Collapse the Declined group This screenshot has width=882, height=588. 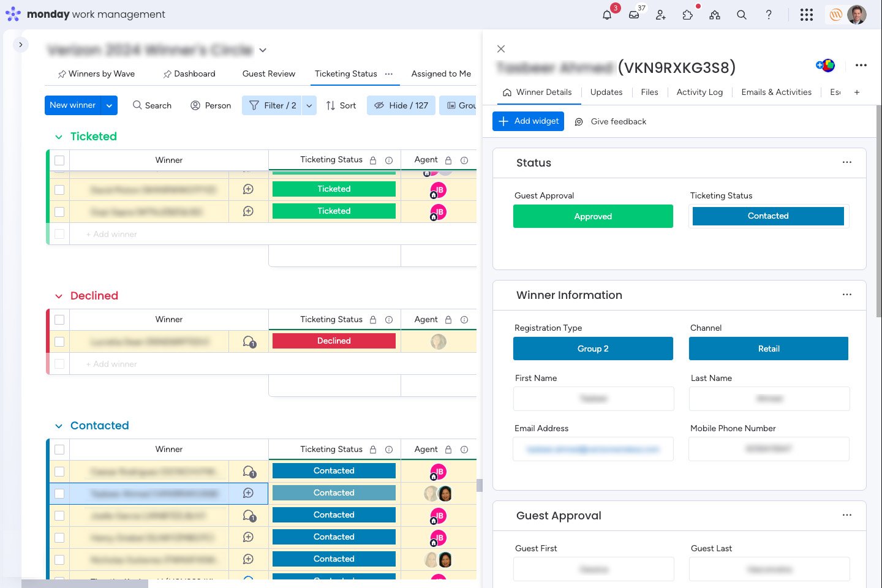pos(59,296)
